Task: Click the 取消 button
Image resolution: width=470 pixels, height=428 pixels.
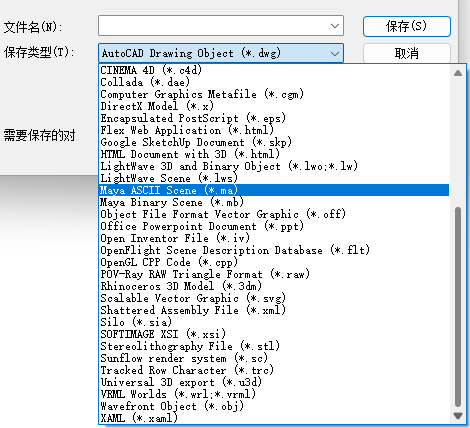Action: [x=407, y=53]
